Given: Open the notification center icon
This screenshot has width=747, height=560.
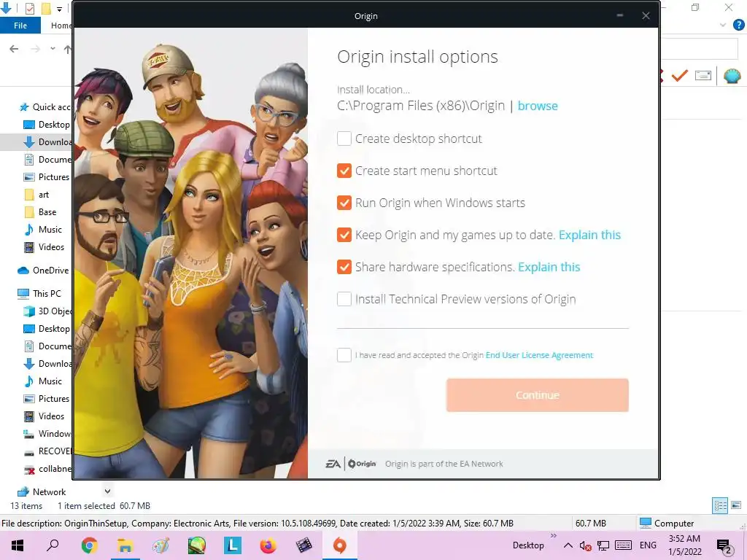Looking at the screenshot, I should tap(724, 546).
